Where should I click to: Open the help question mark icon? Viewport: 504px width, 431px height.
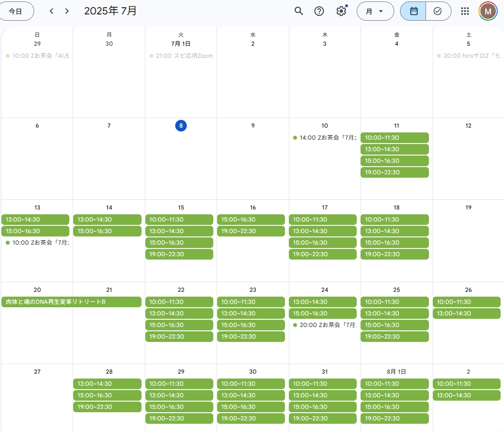319,11
